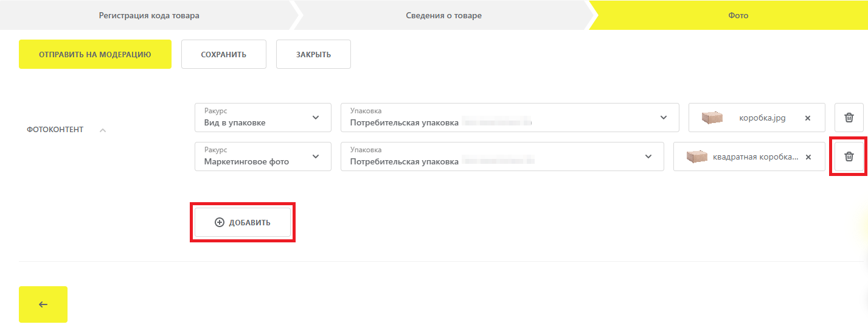This screenshot has height=327, width=868.
Task: Collapse the Фотоконтент section chevron
Action: point(103,130)
